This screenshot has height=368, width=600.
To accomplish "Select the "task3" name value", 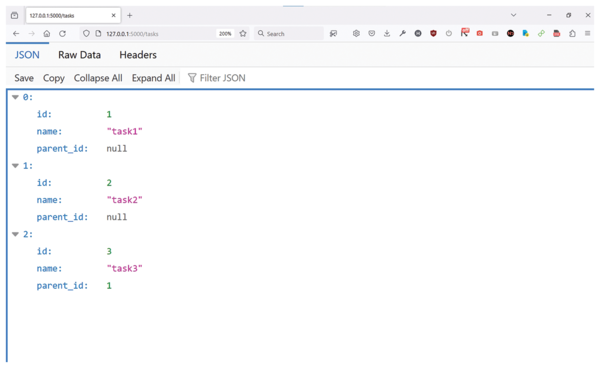I will click(x=124, y=268).
